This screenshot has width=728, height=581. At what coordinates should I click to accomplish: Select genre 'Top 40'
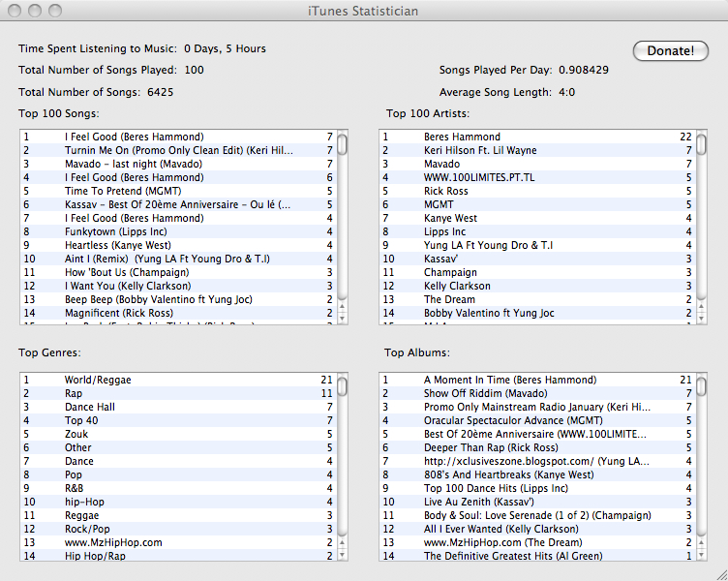click(x=179, y=420)
